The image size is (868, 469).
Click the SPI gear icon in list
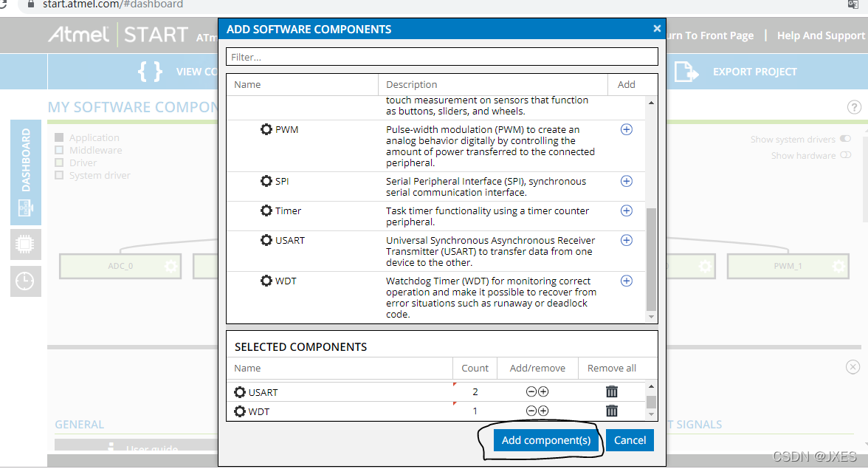click(266, 181)
